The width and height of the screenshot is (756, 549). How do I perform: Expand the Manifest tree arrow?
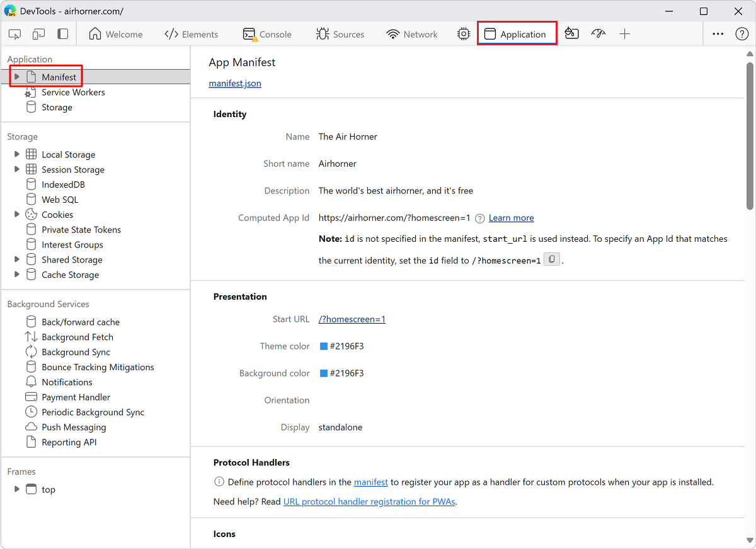tap(17, 77)
